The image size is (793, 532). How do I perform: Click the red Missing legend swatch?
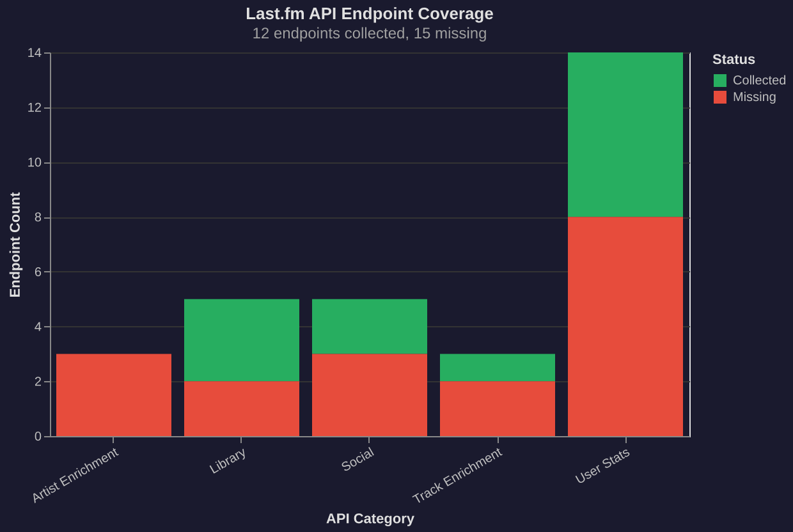click(719, 97)
